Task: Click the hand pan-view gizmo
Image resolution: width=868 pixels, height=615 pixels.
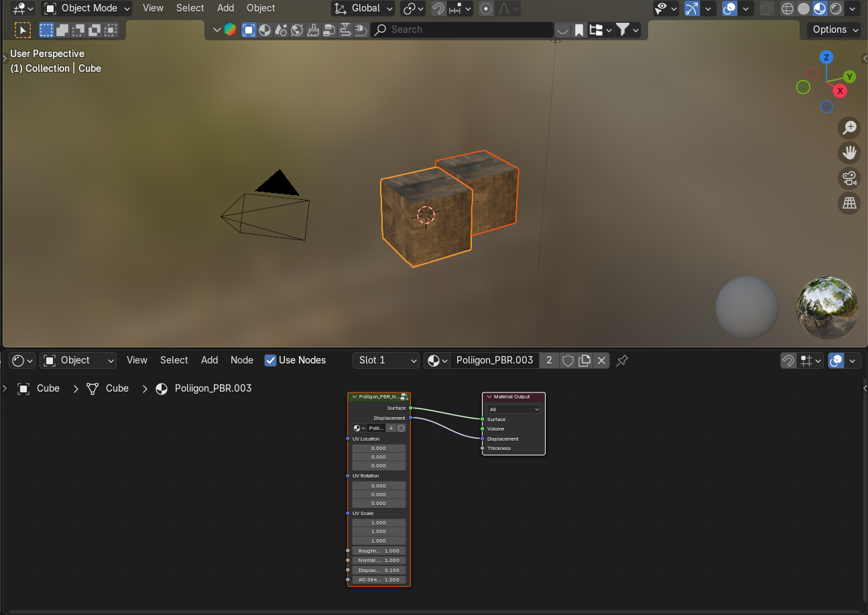Action: [849, 153]
